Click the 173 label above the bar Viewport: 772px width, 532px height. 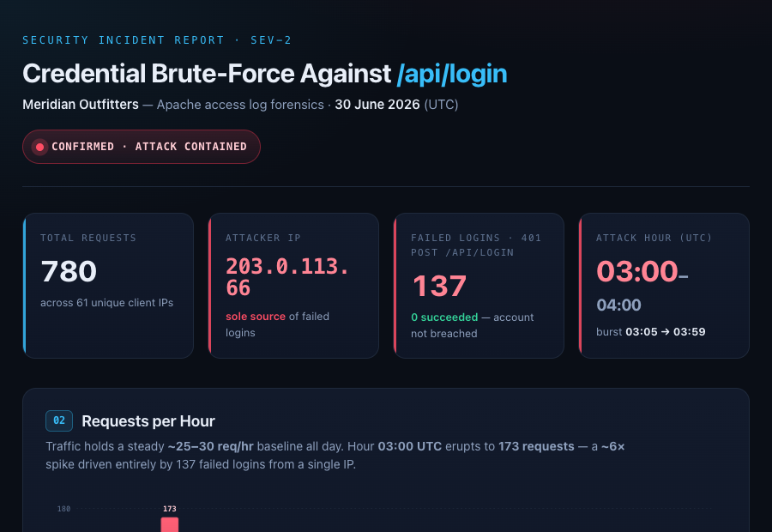[170, 509]
